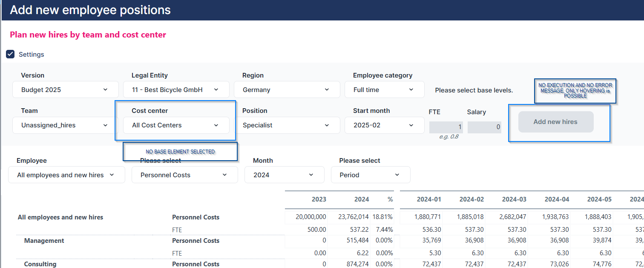Viewport: 644px width, 268px height.
Task: Select All employees and new hires row
Action: click(x=60, y=217)
